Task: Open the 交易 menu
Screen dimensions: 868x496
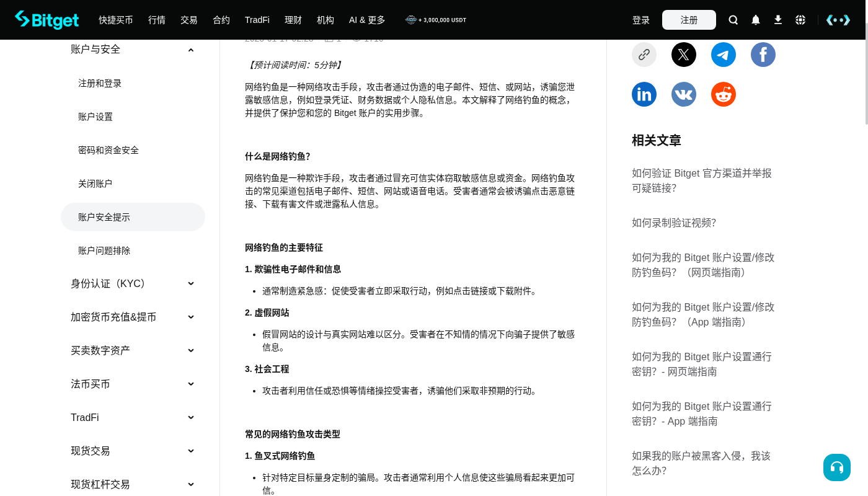Action: [189, 20]
